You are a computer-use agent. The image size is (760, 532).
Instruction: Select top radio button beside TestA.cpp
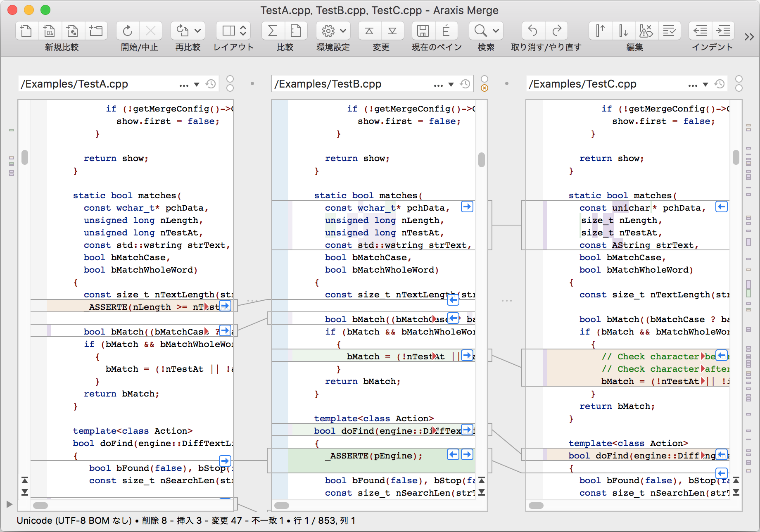[230, 79]
